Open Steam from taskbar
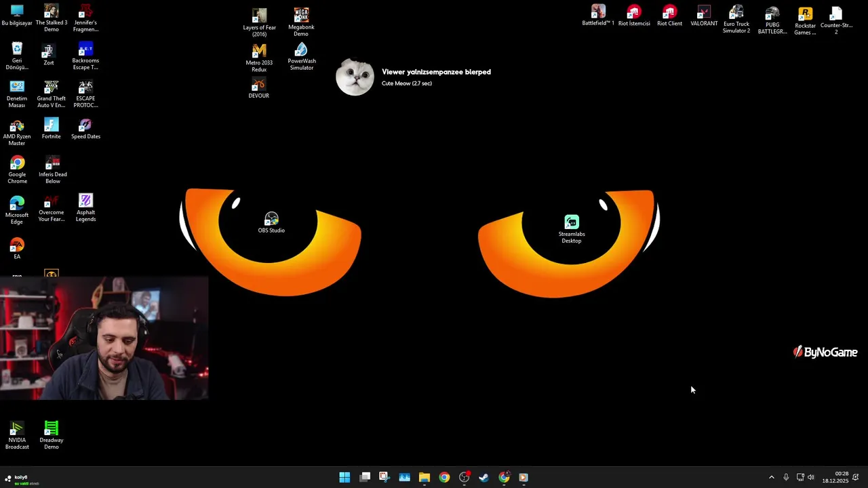 tap(484, 477)
